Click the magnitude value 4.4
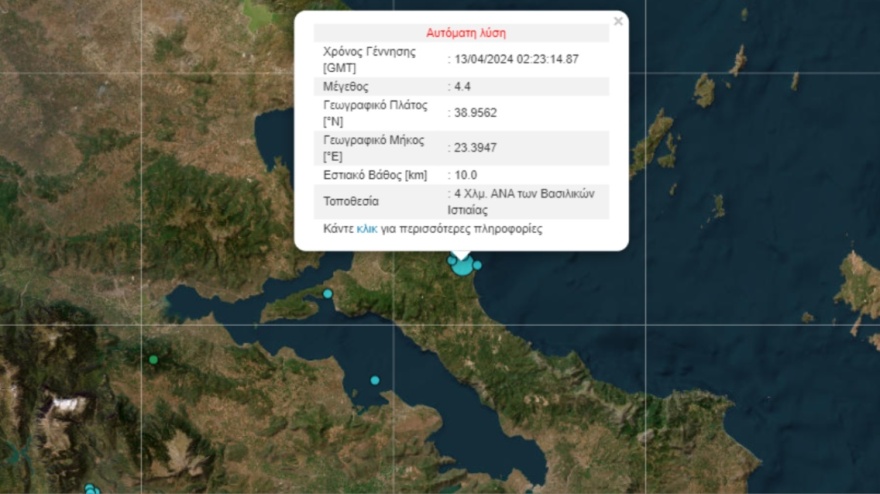 (462, 86)
